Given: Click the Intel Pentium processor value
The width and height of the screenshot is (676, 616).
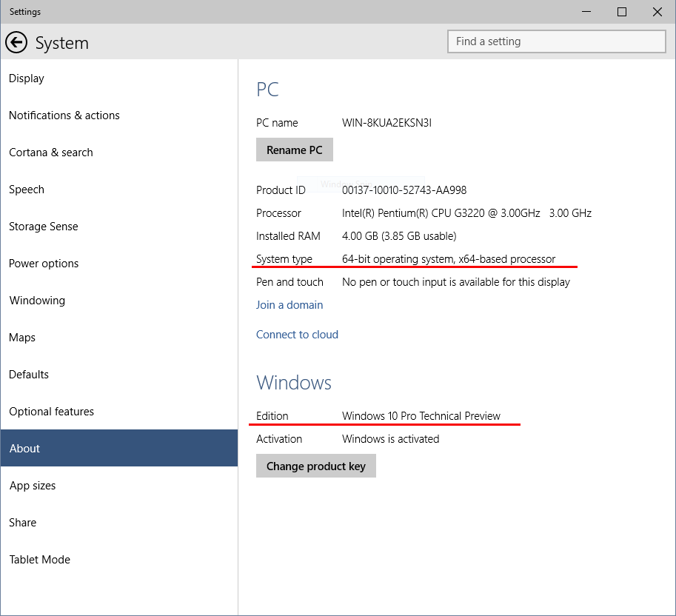Looking at the screenshot, I should pos(467,213).
